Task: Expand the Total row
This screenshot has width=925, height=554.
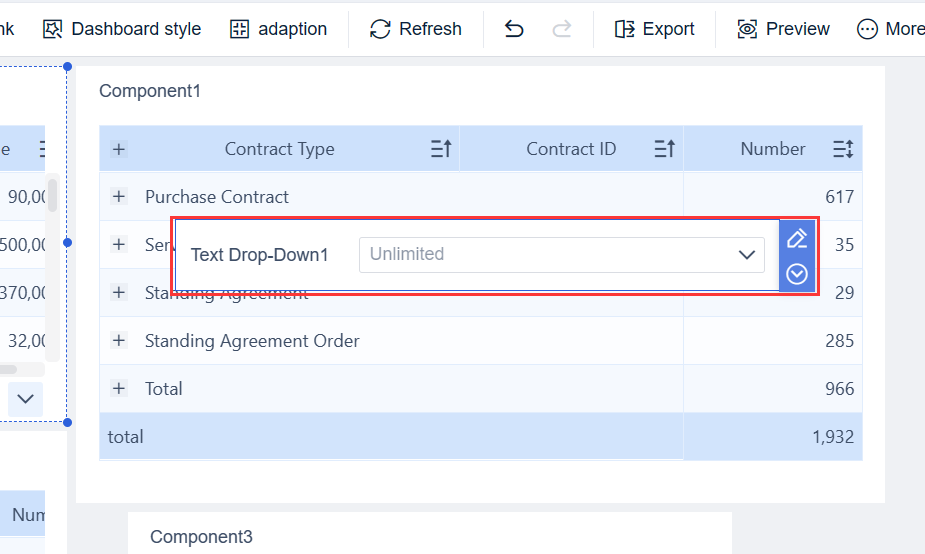Action: point(119,389)
